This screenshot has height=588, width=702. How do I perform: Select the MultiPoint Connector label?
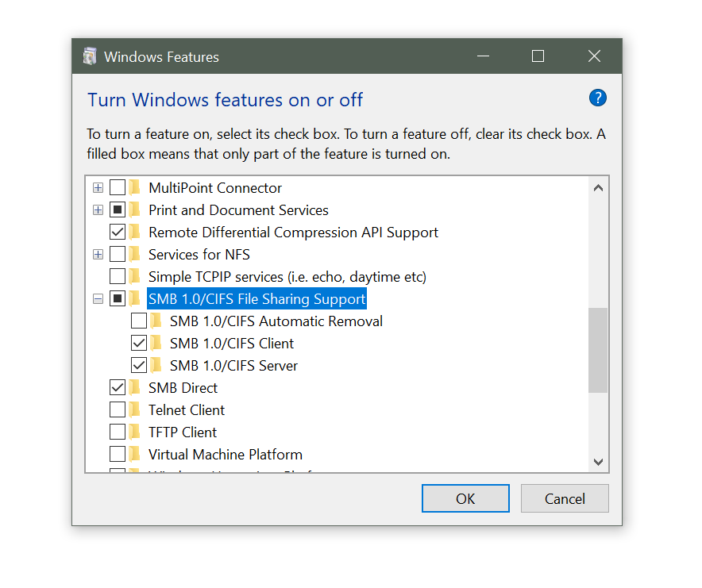point(215,188)
